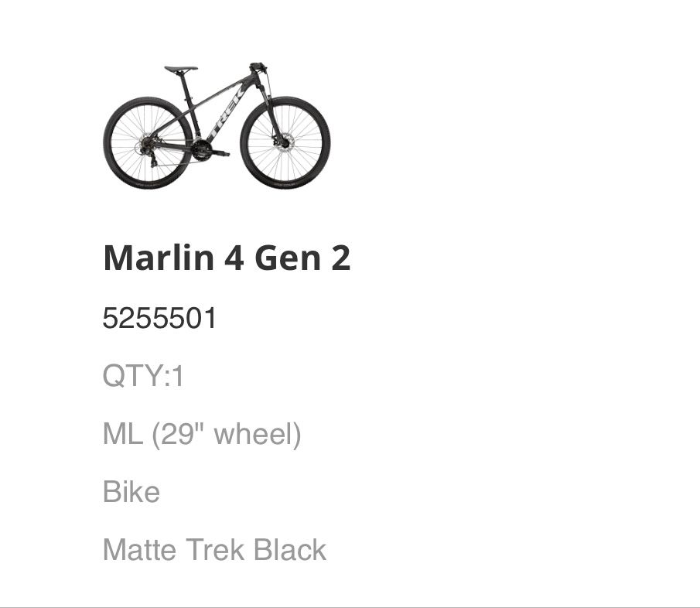Viewport: 700px width, 608px height.
Task: Click the Bike product type label
Action: 131,492
